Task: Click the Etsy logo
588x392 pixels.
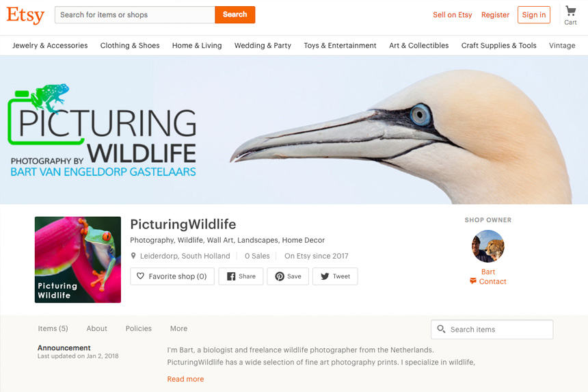Action: pos(25,15)
